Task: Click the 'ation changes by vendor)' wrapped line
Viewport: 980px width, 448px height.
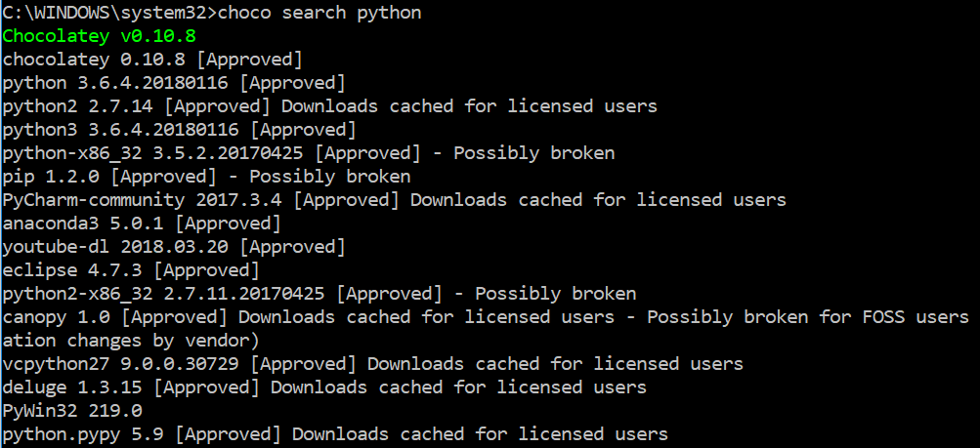Action: pyautogui.click(x=131, y=341)
